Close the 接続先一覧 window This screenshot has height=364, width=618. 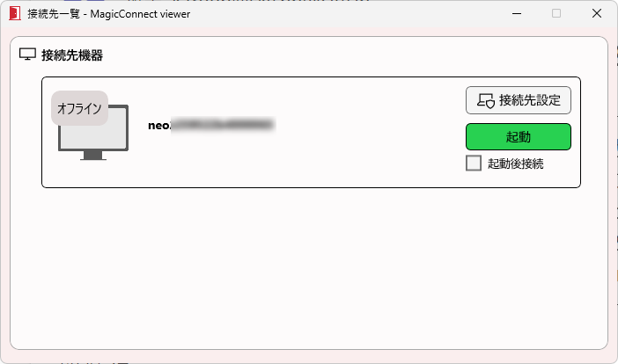click(597, 13)
